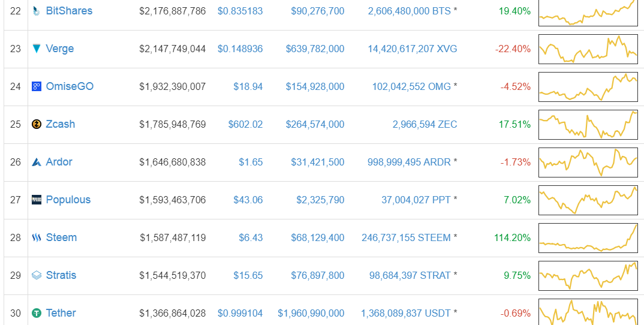Select Verge price $0.148936

(240, 49)
